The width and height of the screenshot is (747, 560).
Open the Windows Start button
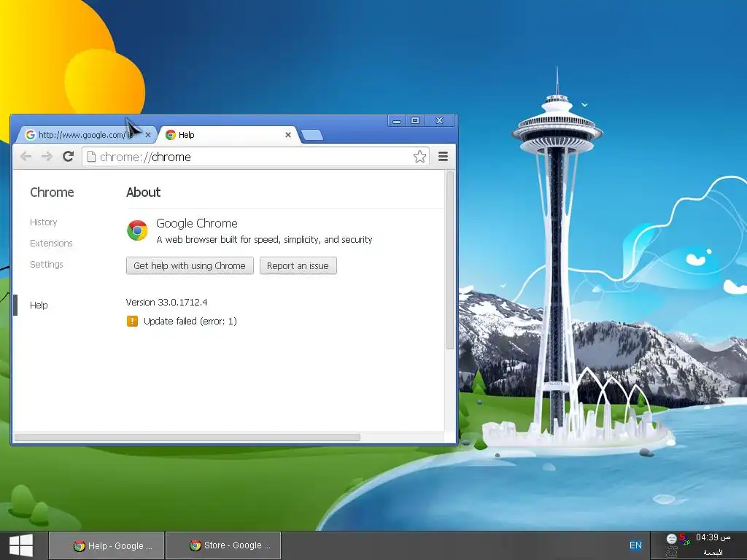[21, 545]
